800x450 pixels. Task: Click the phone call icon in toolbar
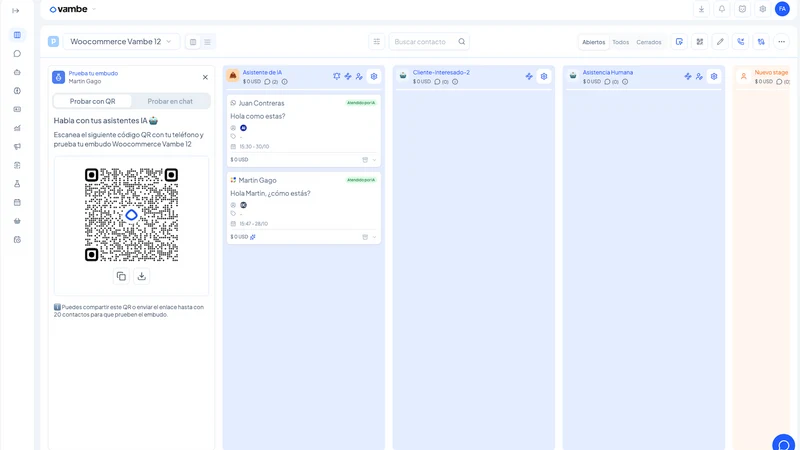tap(741, 42)
